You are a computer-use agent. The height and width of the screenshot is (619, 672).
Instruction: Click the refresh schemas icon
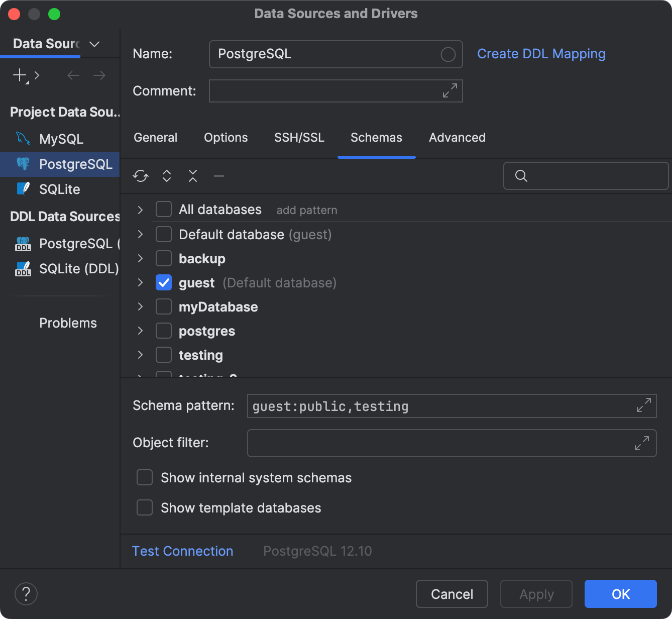click(141, 176)
